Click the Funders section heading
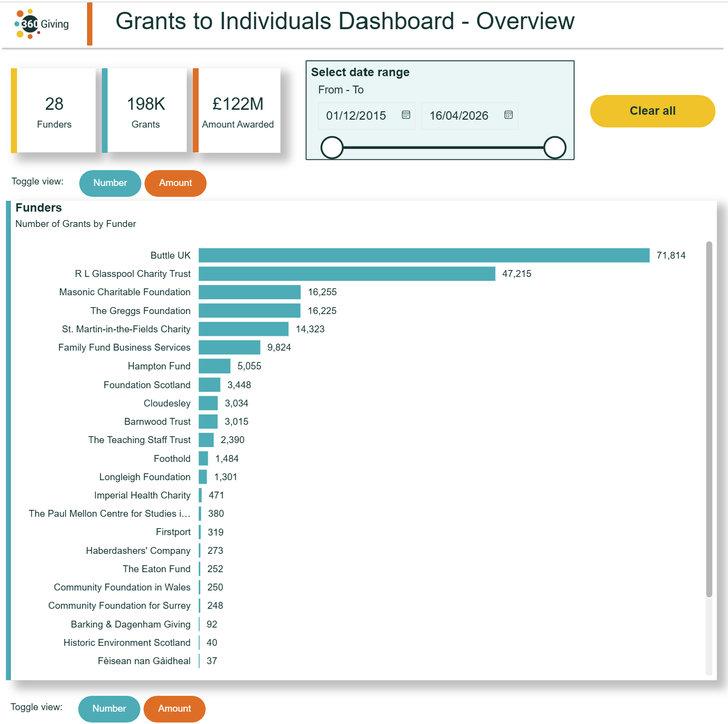Viewport: 728px width, 724px height. [39, 208]
